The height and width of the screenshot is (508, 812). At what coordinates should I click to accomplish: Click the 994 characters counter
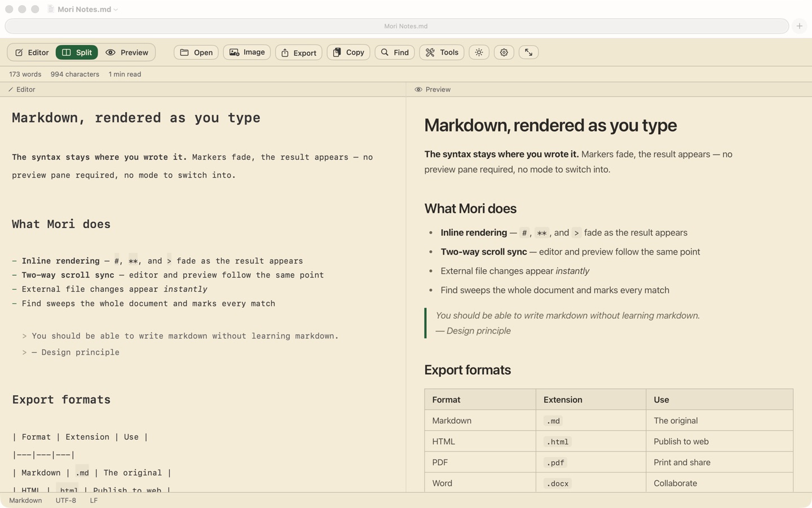75,75
